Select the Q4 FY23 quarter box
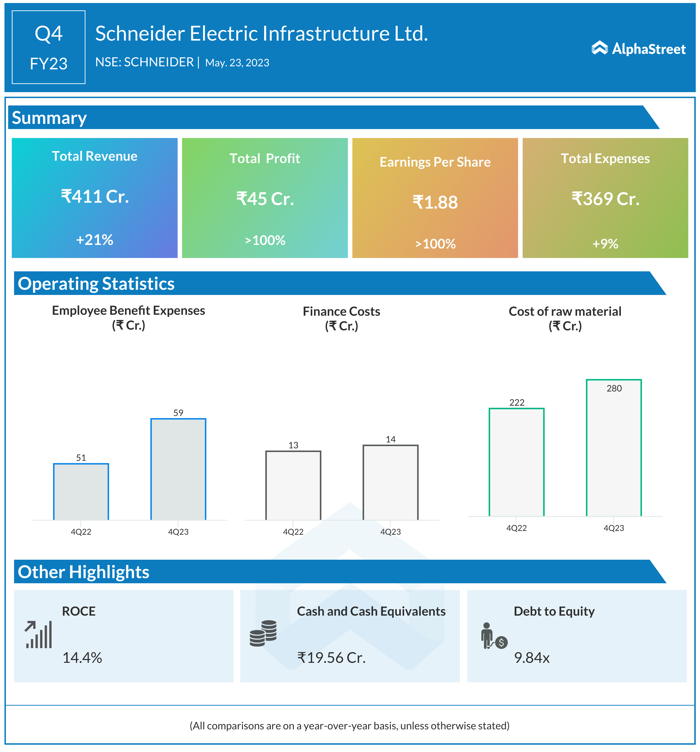This screenshot has width=700, height=752. pos(48,47)
